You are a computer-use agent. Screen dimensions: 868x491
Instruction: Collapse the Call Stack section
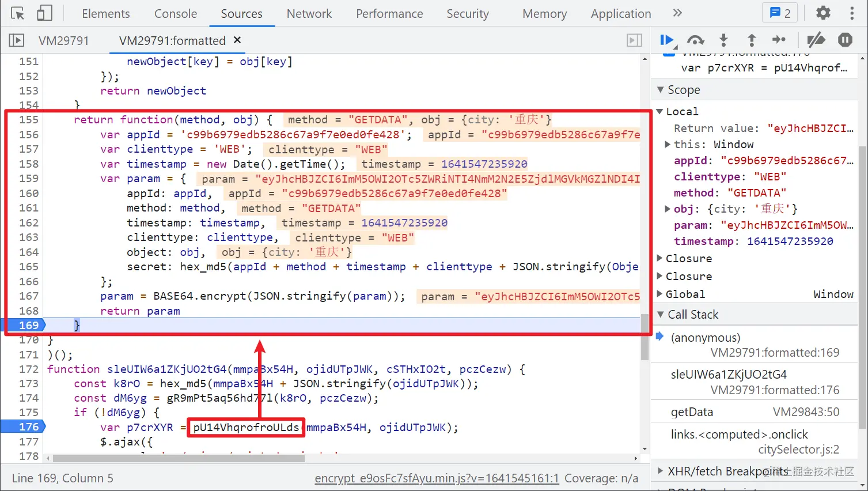(661, 315)
